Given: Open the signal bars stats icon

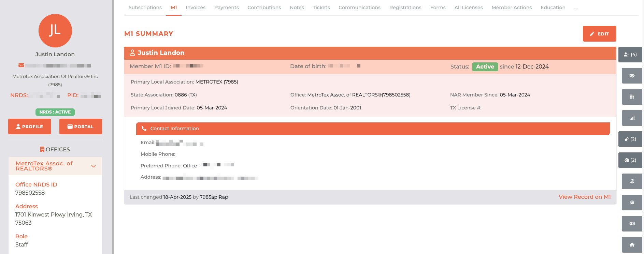Looking at the screenshot, I should point(632,118).
